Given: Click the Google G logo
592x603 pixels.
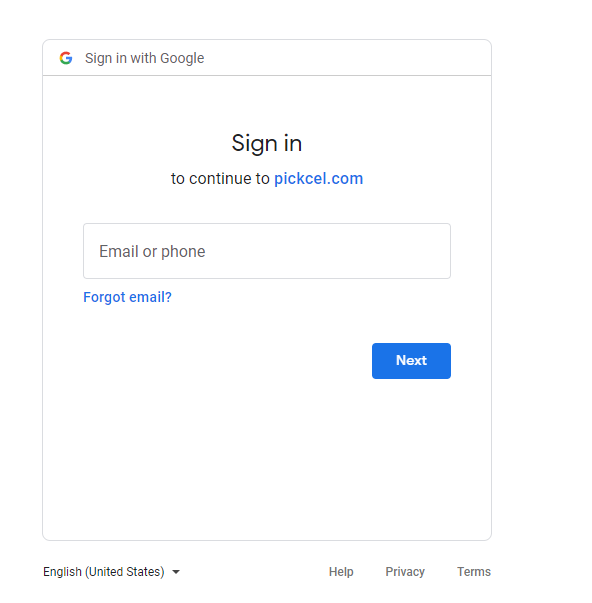Looking at the screenshot, I should coord(66,58).
